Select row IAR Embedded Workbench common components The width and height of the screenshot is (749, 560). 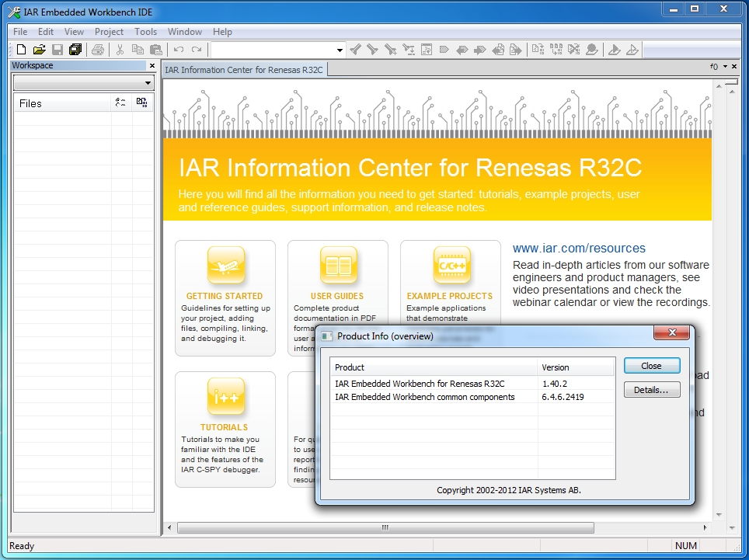472,397
